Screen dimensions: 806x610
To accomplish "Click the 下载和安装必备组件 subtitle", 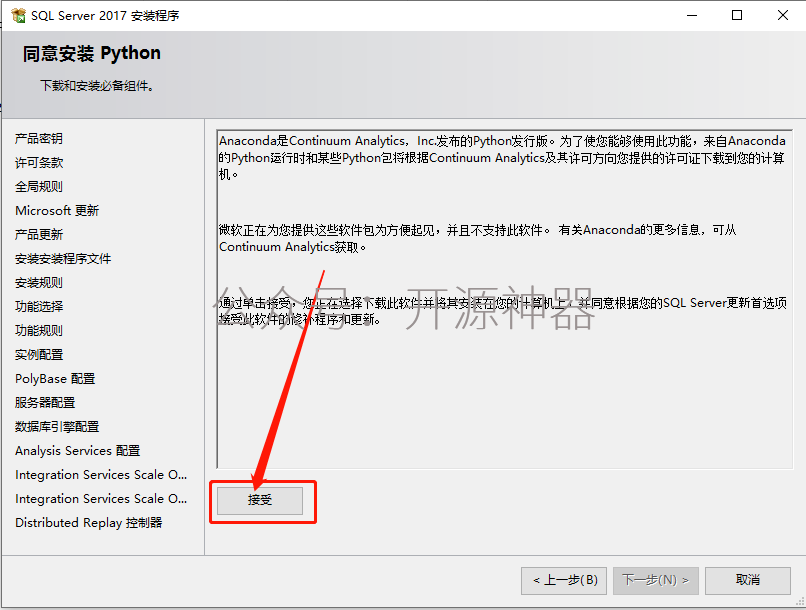I will [97, 86].
